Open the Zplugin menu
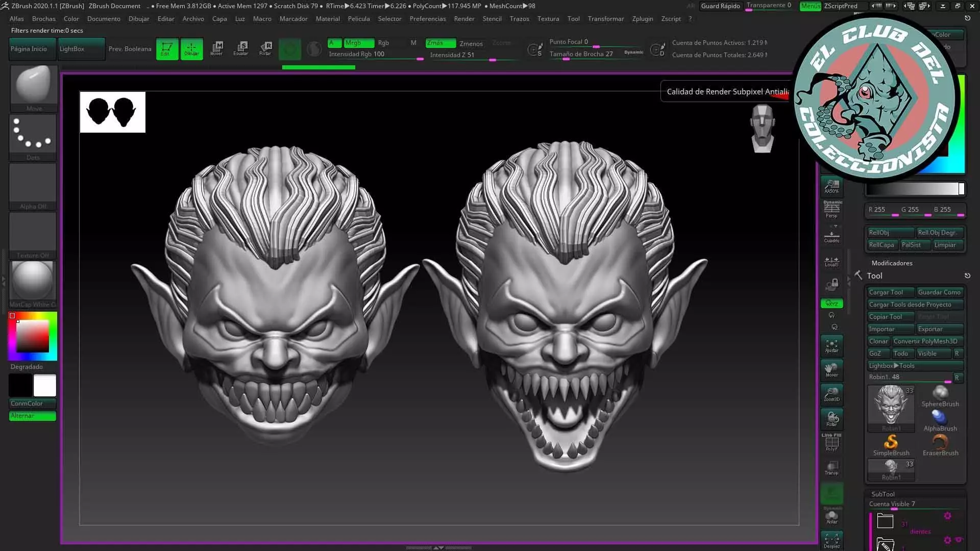This screenshot has width=980, height=551. click(643, 19)
